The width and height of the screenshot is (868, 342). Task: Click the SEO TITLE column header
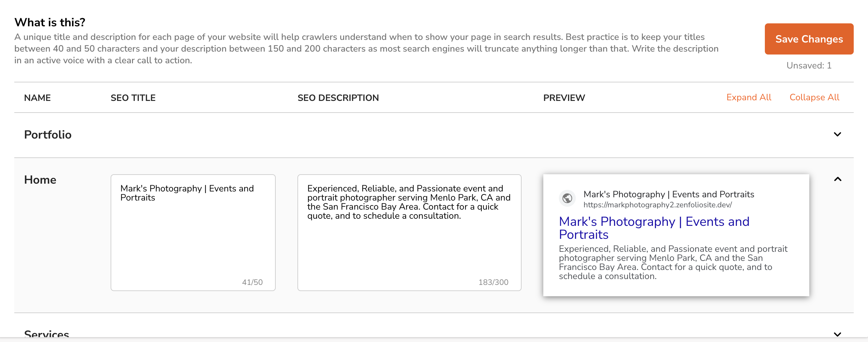133,98
